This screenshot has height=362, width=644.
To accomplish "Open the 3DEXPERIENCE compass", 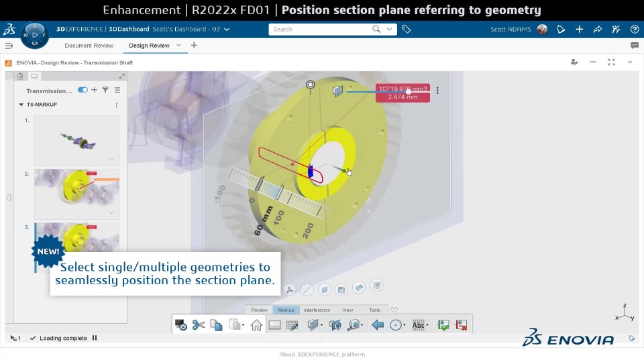I will (34, 36).
